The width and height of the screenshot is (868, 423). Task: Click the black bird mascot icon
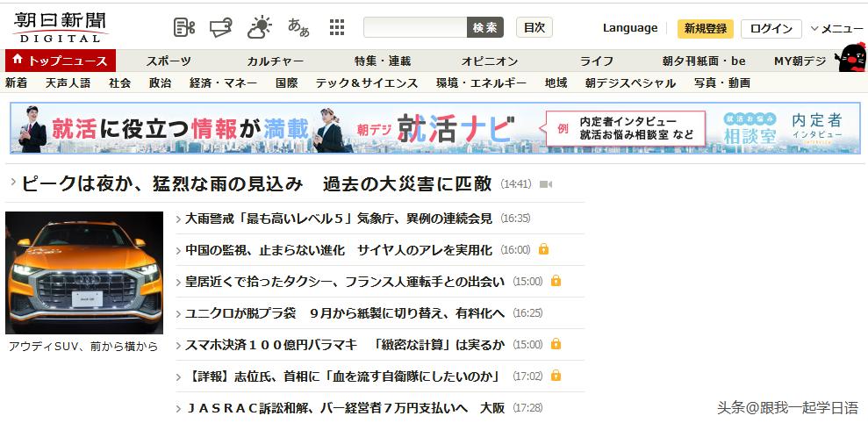850,56
